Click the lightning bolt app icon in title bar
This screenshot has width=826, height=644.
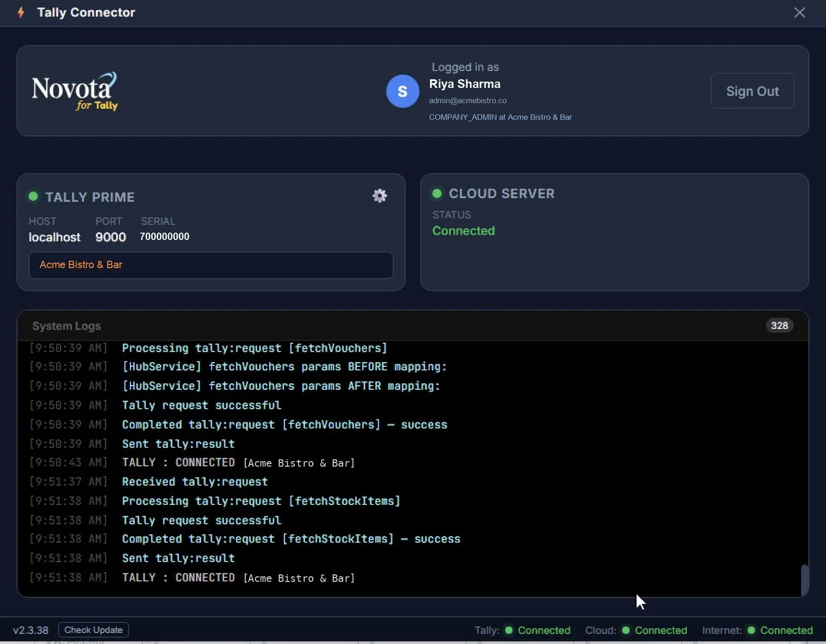click(x=21, y=12)
